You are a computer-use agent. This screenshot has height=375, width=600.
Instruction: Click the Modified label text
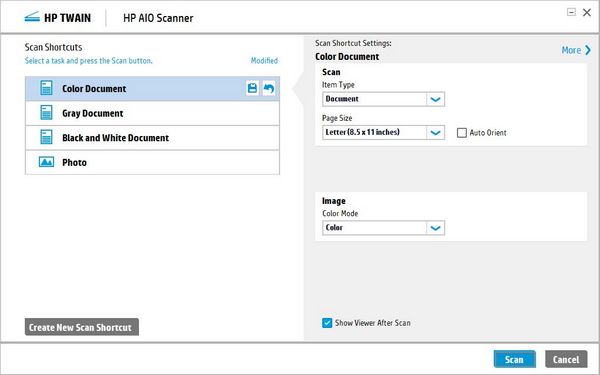[264, 60]
